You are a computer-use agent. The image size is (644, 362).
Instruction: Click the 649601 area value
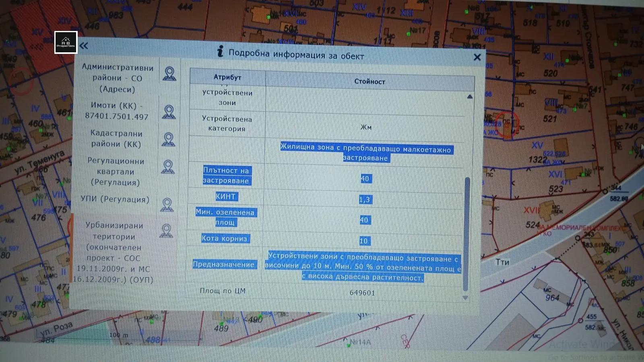click(x=362, y=292)
